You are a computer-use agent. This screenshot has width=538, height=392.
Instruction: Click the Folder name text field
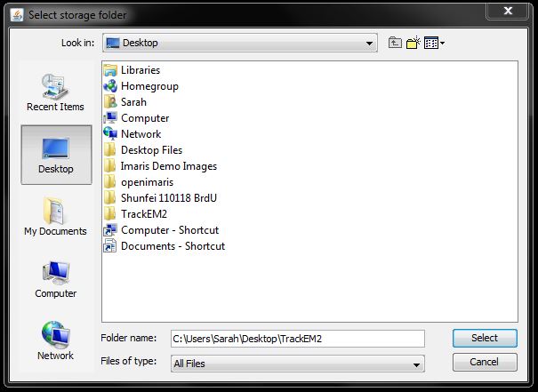coord(297,338)
